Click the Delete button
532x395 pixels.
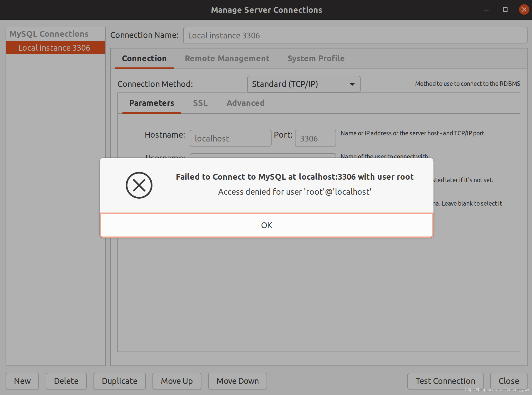point(66,381)
